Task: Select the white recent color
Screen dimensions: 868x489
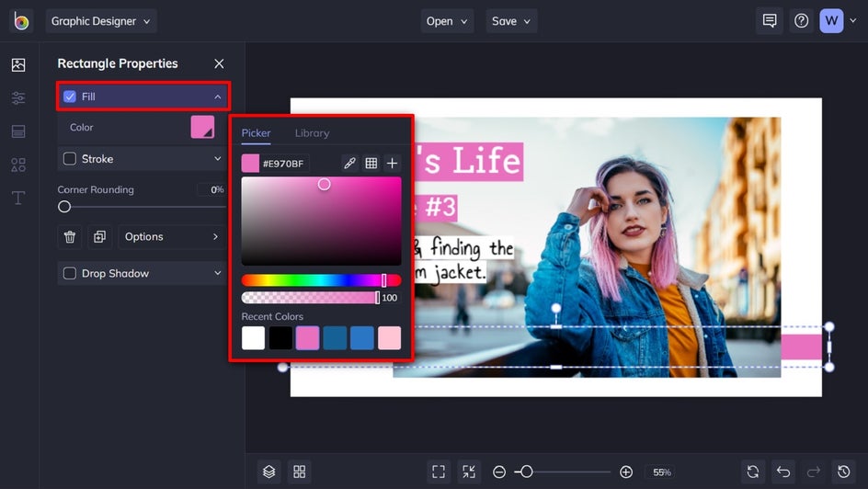Action: pos(253,338)
